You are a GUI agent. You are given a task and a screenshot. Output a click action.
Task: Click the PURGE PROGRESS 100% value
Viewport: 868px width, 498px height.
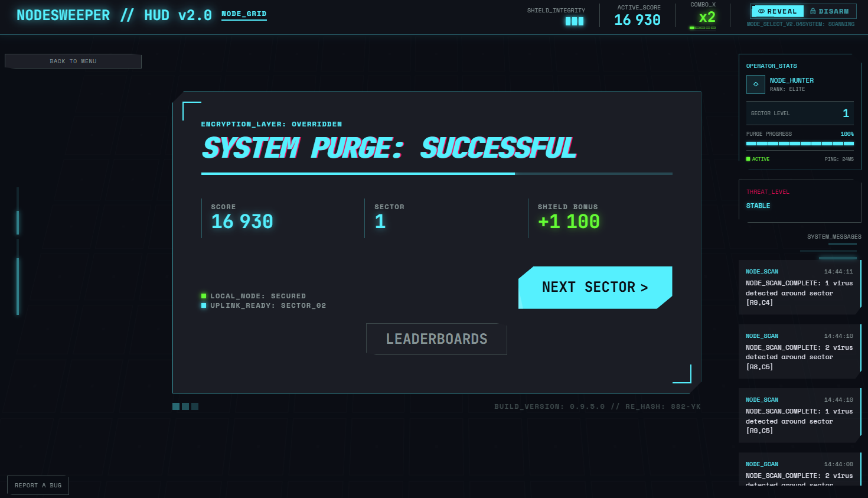tap(847, 134)
